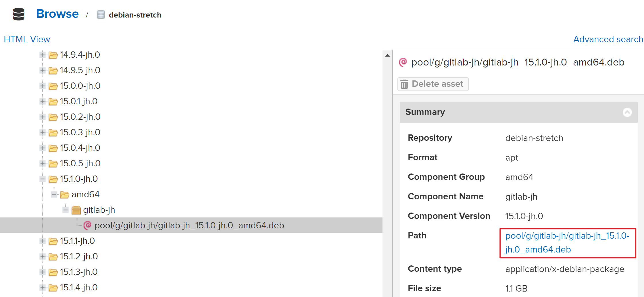
Task: Click the trash icon on Delete asset
Action: coord(405,84)
